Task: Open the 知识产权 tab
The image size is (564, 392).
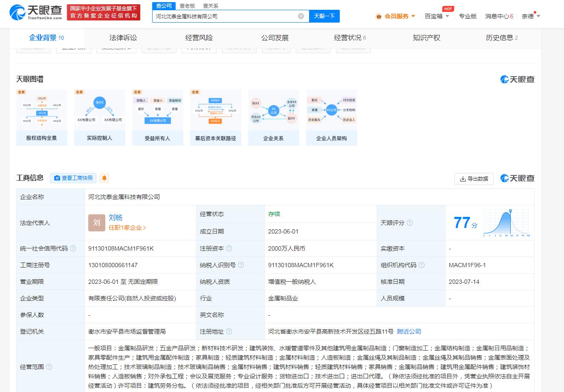Action: tap(426, 37)
